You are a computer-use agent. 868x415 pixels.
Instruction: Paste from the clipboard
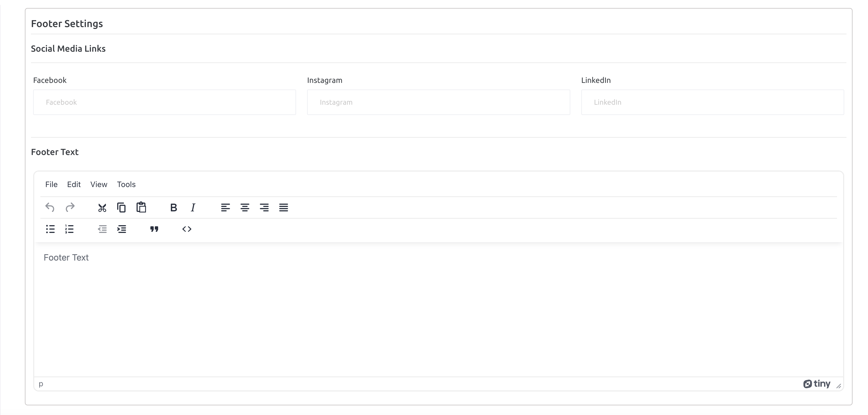[141, 207]
